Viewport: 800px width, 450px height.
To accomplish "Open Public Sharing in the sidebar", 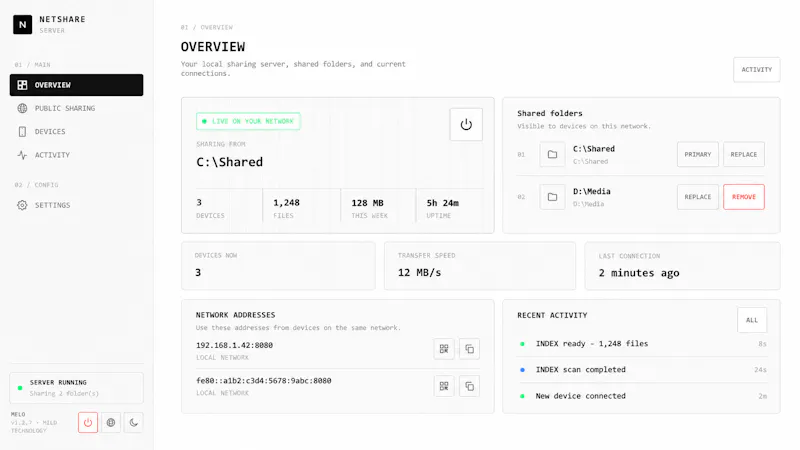I will click(77, 108).
